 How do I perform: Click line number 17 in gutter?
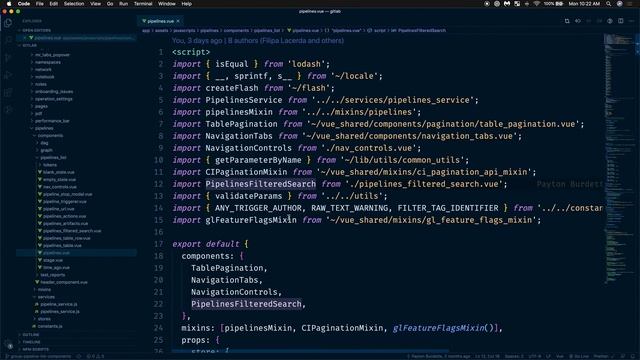click(158, 244)
